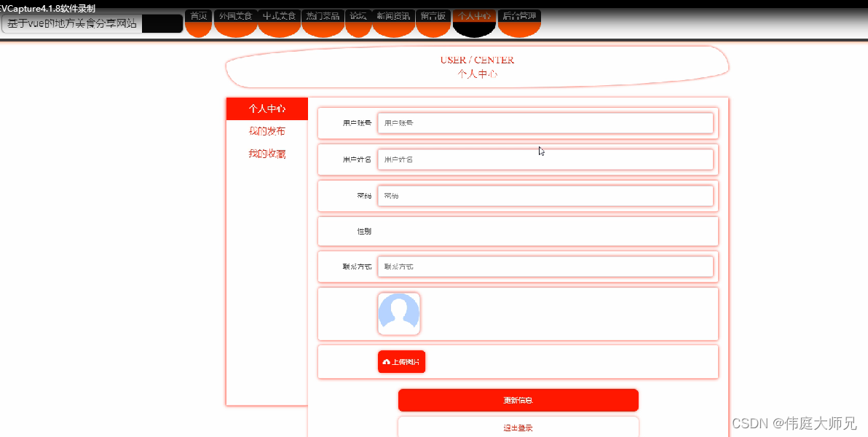Screen dimensions: 868x437
Task: Open 我的发布 in the sidebar
Action: click(267, 131)
